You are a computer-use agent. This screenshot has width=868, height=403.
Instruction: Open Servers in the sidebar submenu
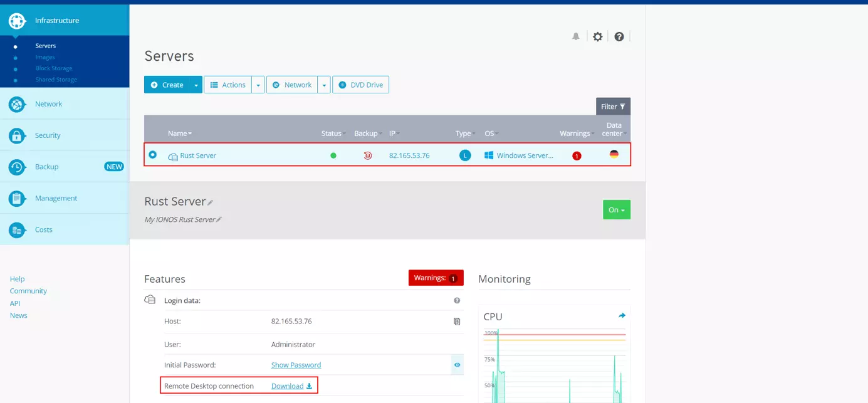[46, 46]
